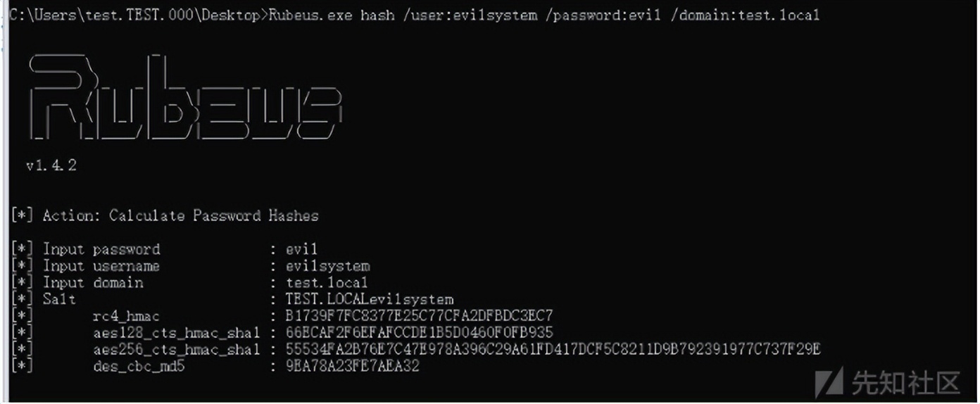Click the Xianzhi community watermark logo icon
The height and width of the screenshot is (404, 980).
pyautogui.click(x=829, y=382)
